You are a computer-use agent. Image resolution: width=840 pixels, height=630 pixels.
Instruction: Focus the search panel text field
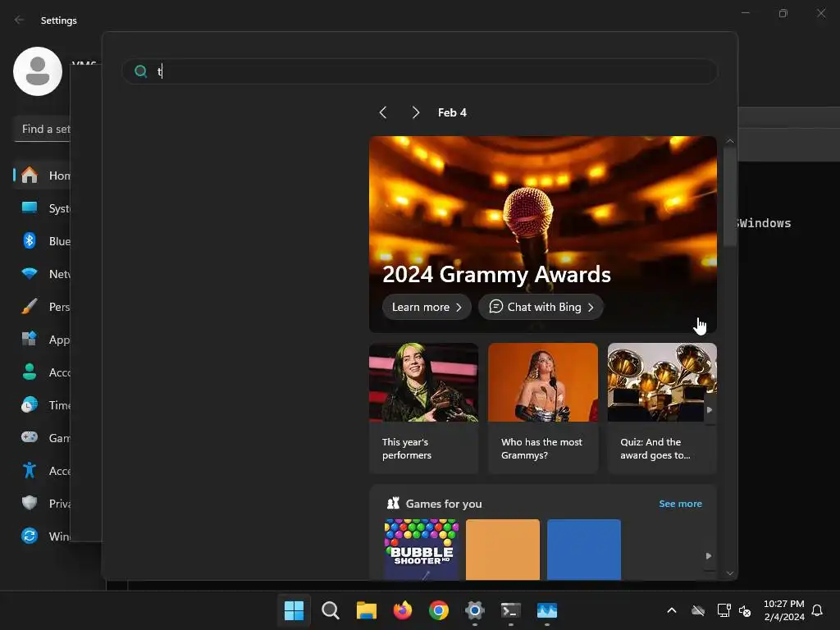419,71
